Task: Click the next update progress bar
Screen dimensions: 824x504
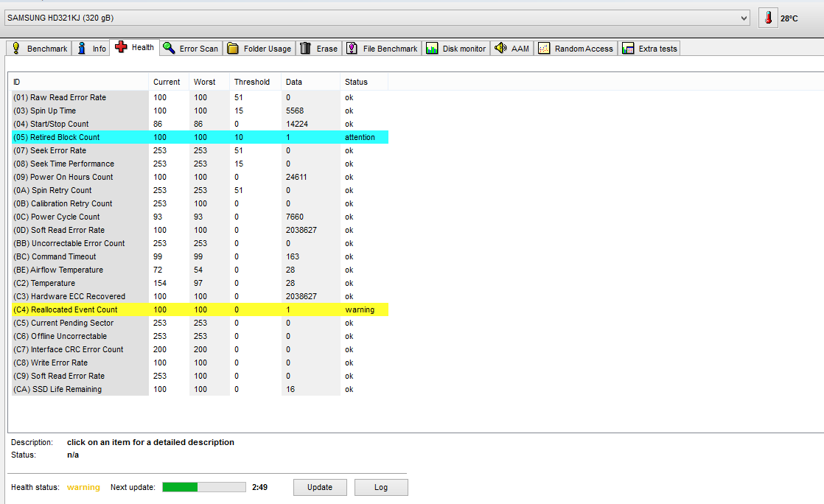Action: 204,487
